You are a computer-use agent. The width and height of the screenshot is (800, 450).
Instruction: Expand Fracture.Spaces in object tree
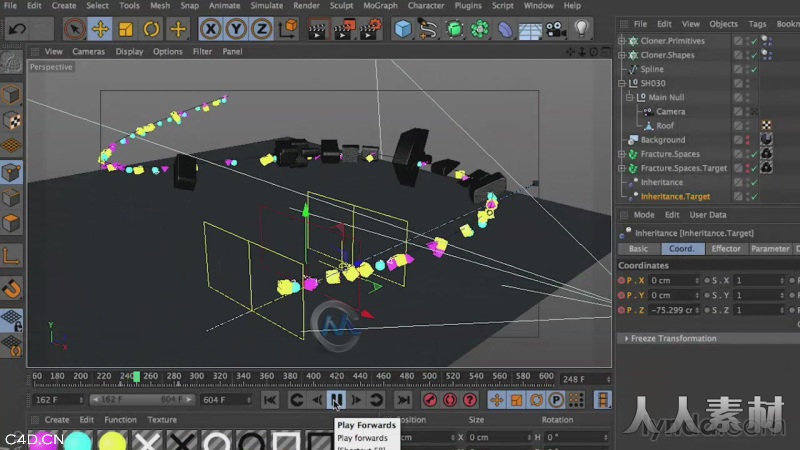621,154
